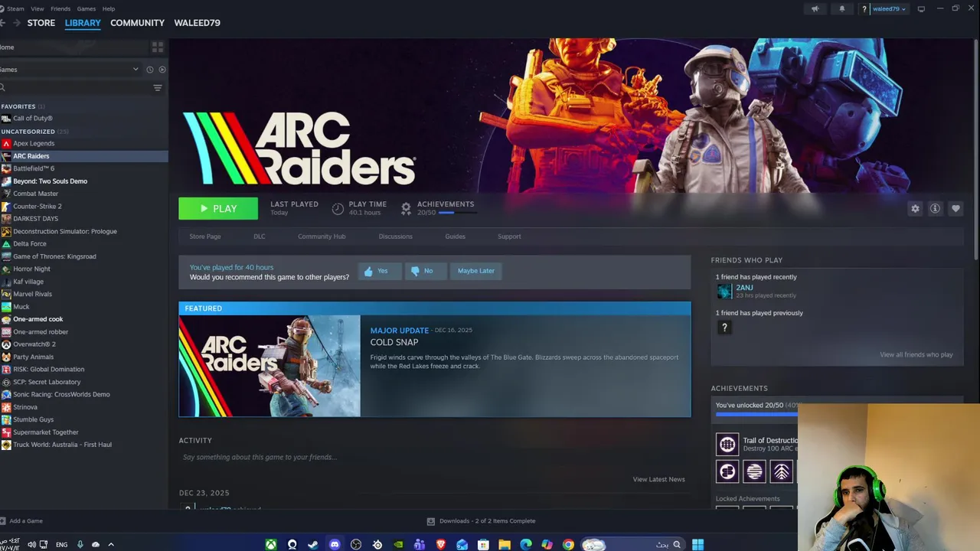Open the Guides link
The width and height of the screenshot is (980, 551).
click(x=455, y=236)
